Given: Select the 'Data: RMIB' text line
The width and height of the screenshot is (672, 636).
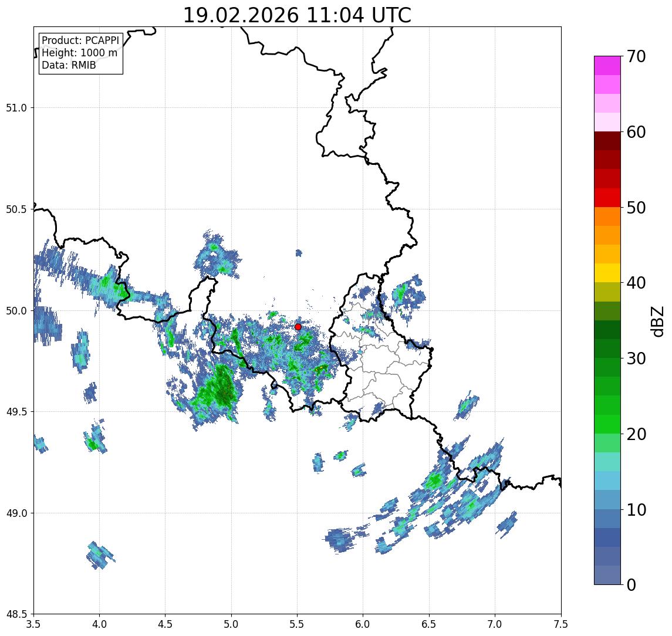Looking at the screenshot, I should click(69, 65).
